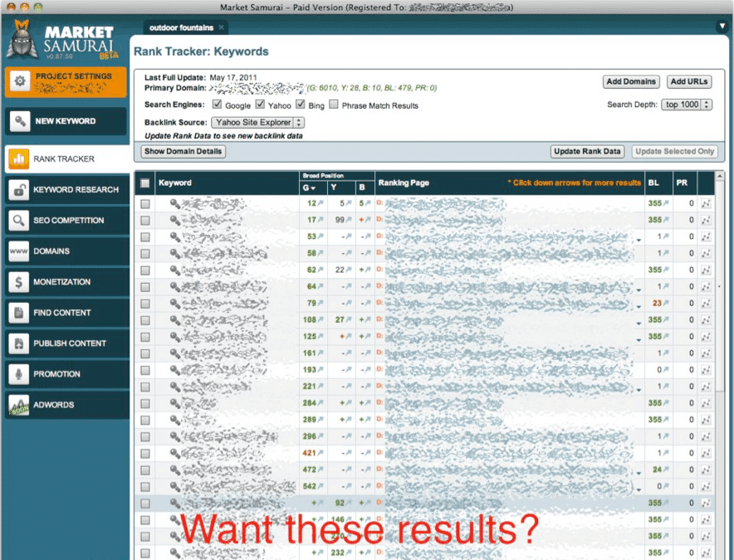Click Show Domain Details button
Viewport: 734px width, 560px height.
(x=183, y=152)
